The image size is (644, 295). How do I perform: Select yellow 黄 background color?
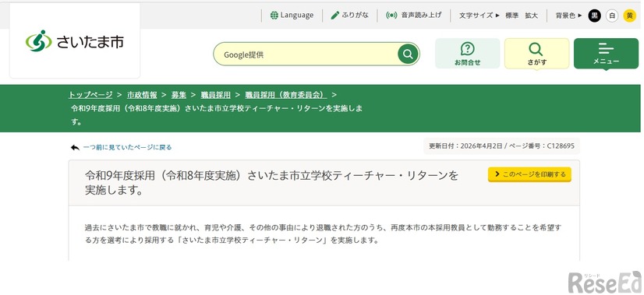point(630,16)
